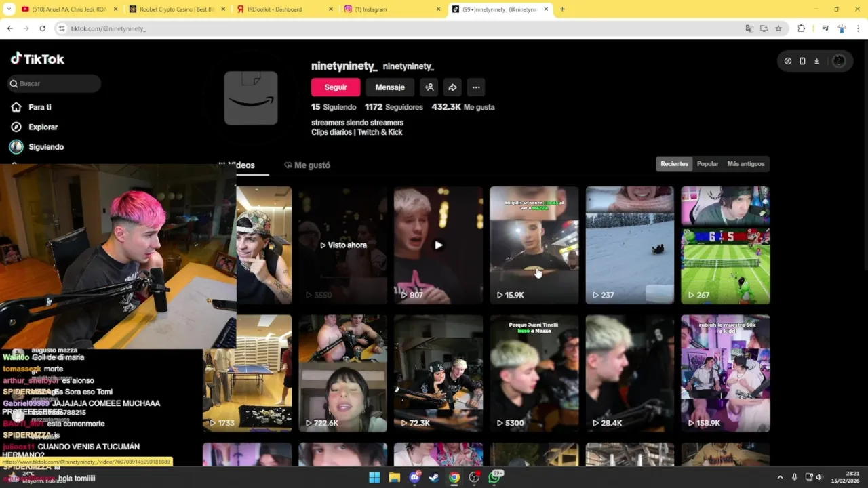Open the Chrome three-dot menu
Screen dimensions: 868x488
[x=858, y=28]
